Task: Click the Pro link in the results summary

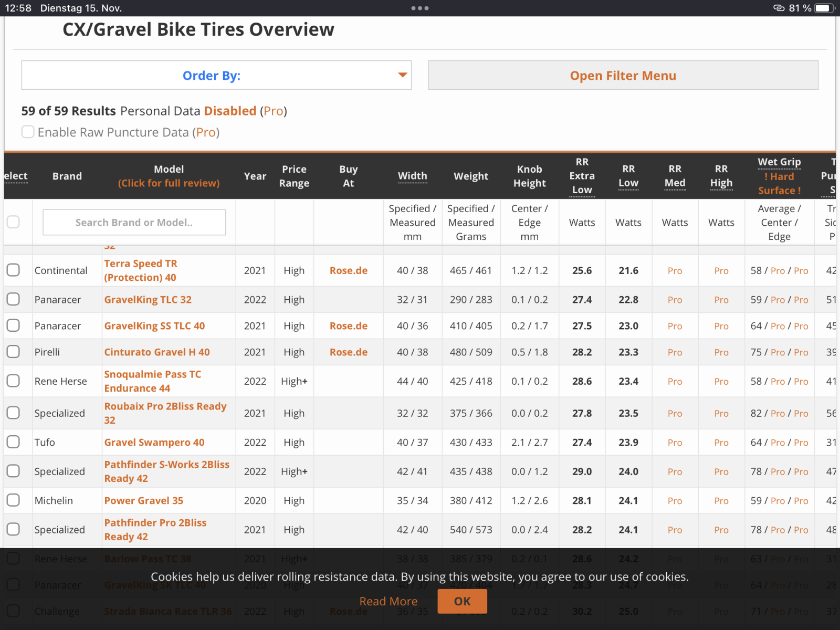Action: point(273,111)
